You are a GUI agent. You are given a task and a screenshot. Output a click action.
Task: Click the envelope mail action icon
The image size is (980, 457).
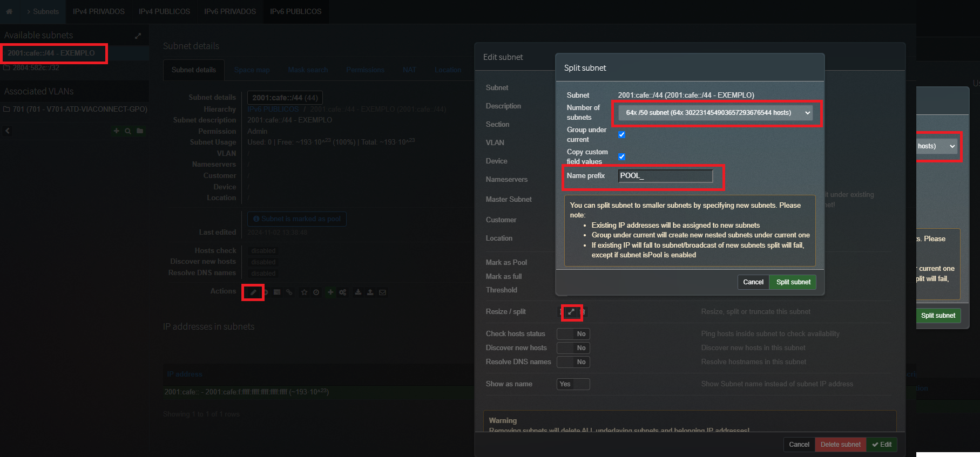coord(382,292)
